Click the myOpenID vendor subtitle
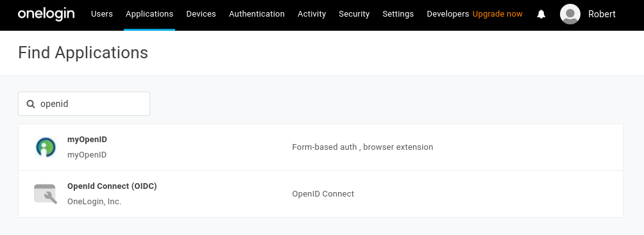This screenshot has height=235, width=644. (87, 155)
